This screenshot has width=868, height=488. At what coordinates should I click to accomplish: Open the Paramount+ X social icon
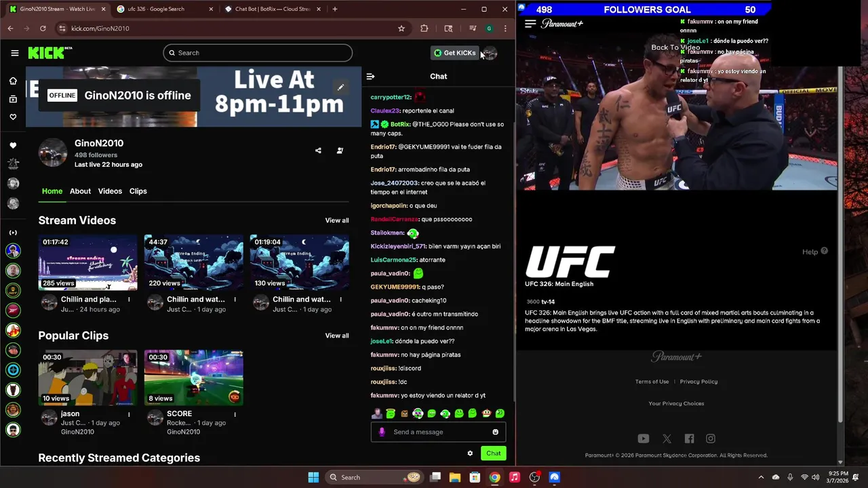(667, 439)
